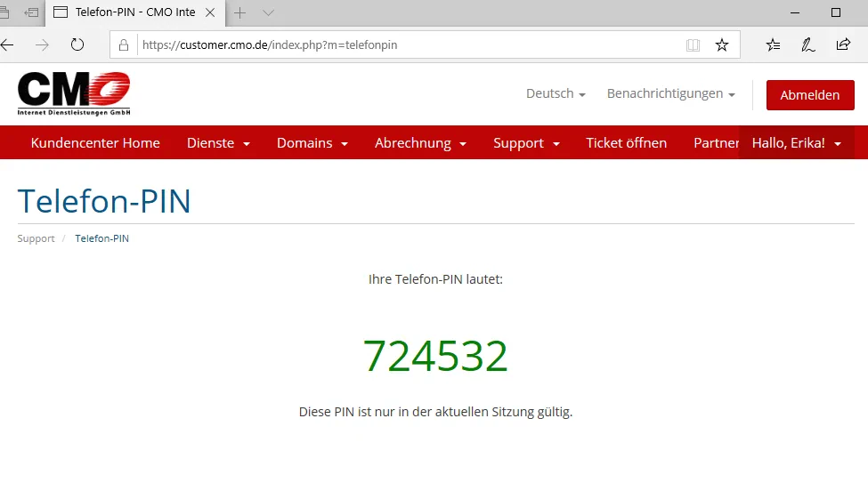The width and height of the screenshot is (868, 483).
Task: Click Support breadcrumb link
Action: pyautogui.click(x=36, y=238)
